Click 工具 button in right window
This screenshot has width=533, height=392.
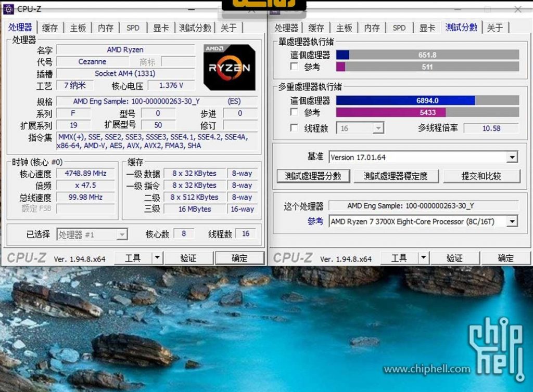399,258
